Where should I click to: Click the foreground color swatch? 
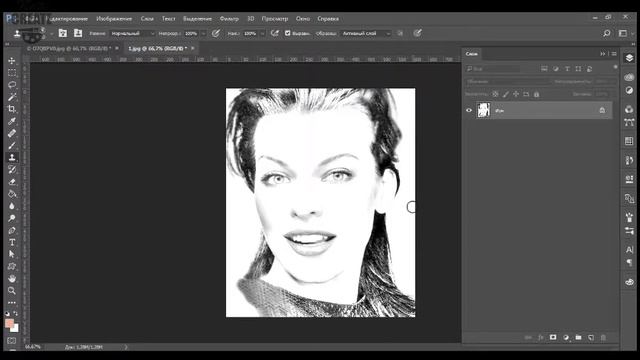pos(9,324)
